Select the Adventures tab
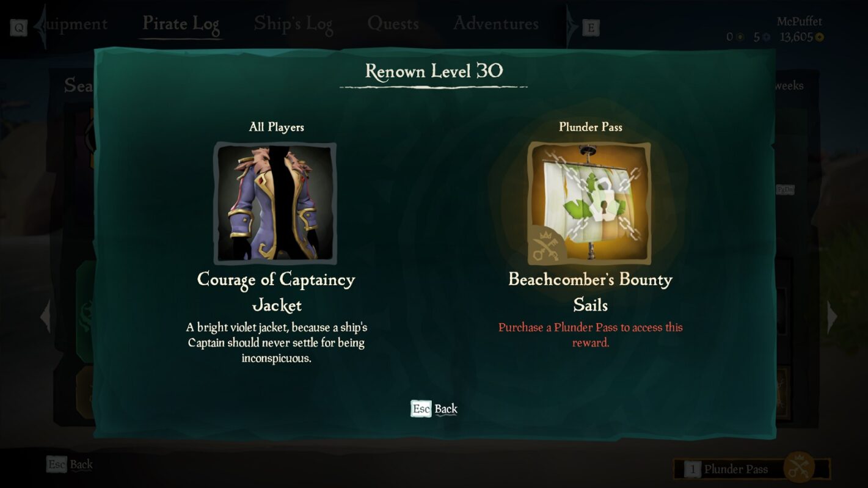Screen dimensions: 868x488 pos(496,24)
